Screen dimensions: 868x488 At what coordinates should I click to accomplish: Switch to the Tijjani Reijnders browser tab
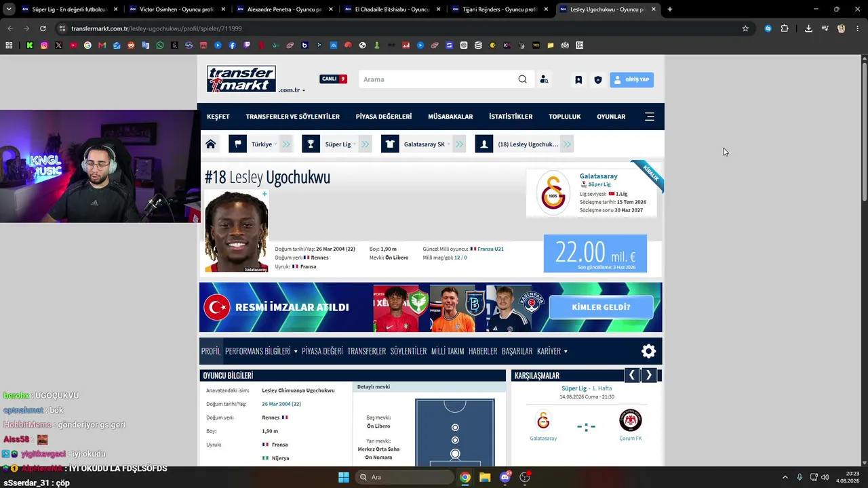click(500, 9)
